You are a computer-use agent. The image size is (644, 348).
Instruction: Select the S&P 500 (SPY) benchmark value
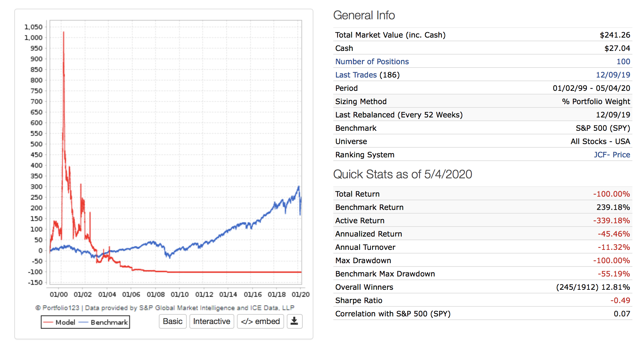tap(603, 128)
